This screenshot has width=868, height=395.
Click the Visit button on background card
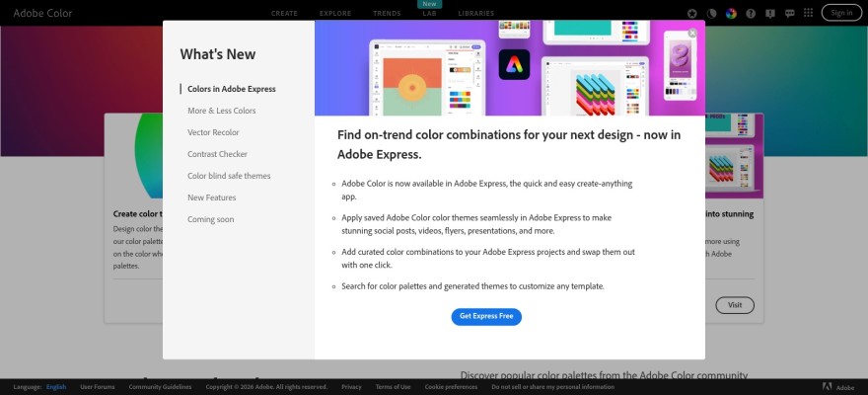coord(735,305)
